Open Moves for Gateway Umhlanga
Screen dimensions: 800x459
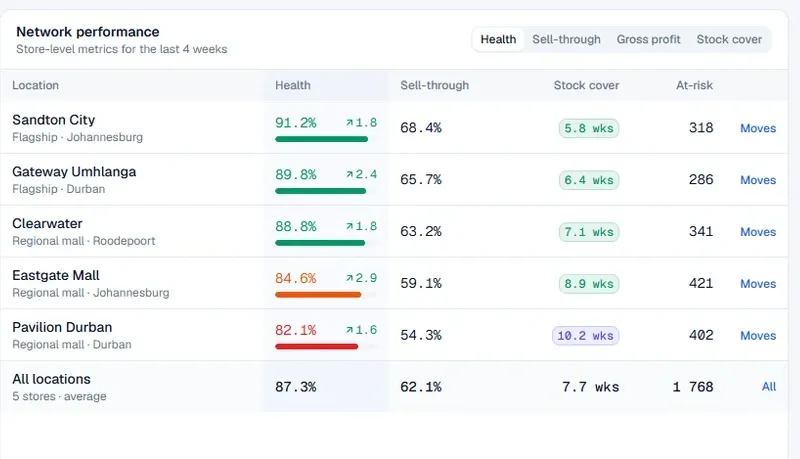click(758, 180)
